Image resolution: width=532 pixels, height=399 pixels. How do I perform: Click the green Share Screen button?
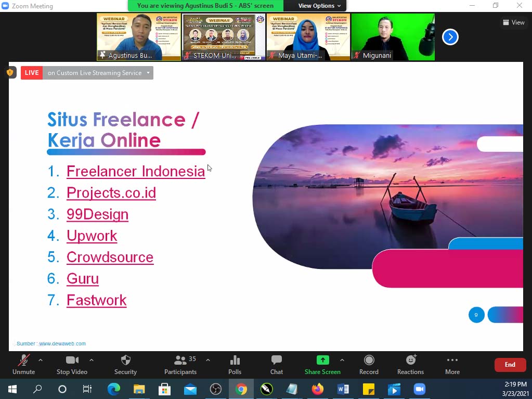(x=322, y=364)
